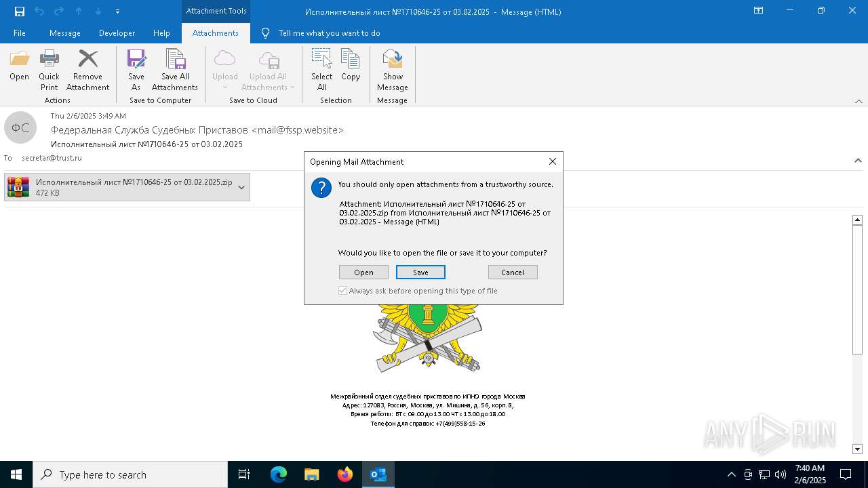Collapse the ribbon with chevron
The width and height of the screenshot is (868, 488).
pos(859,101)
